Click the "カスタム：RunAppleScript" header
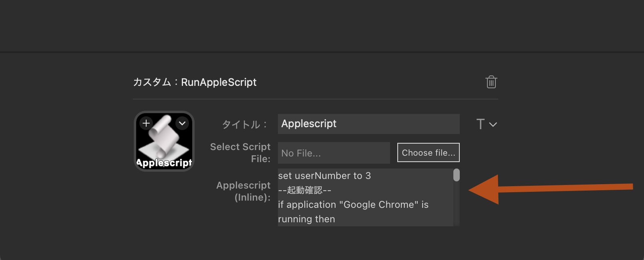644x260 pixels. point(195,82)
